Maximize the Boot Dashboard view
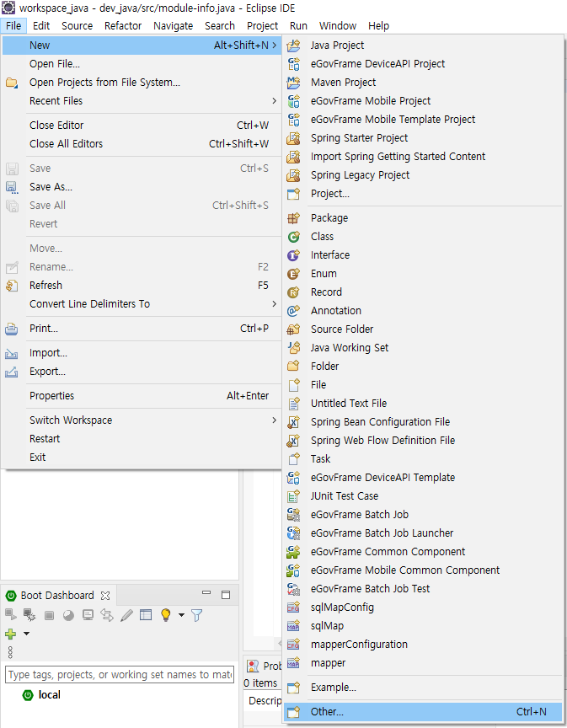The image size is (567, 728). tap(226, 595)
